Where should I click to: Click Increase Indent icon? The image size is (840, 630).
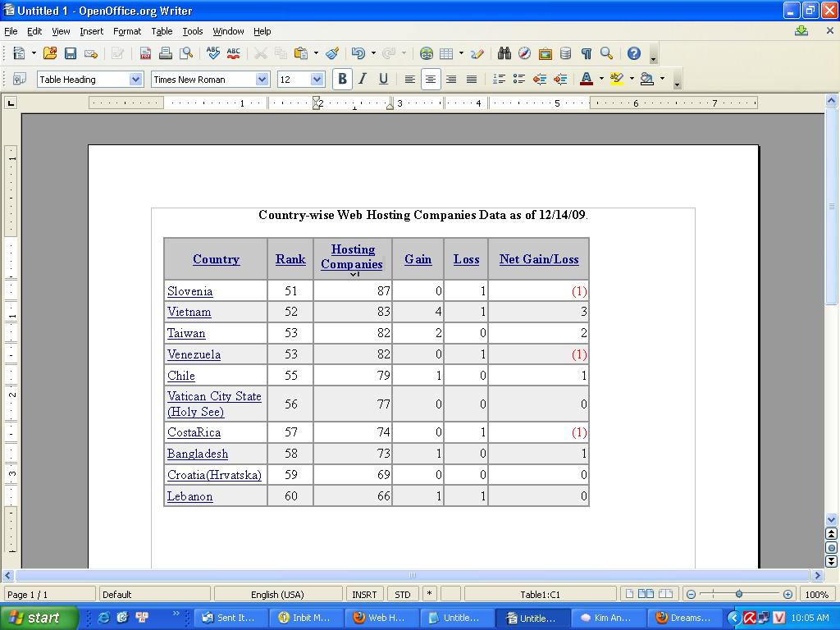(560, 80)
